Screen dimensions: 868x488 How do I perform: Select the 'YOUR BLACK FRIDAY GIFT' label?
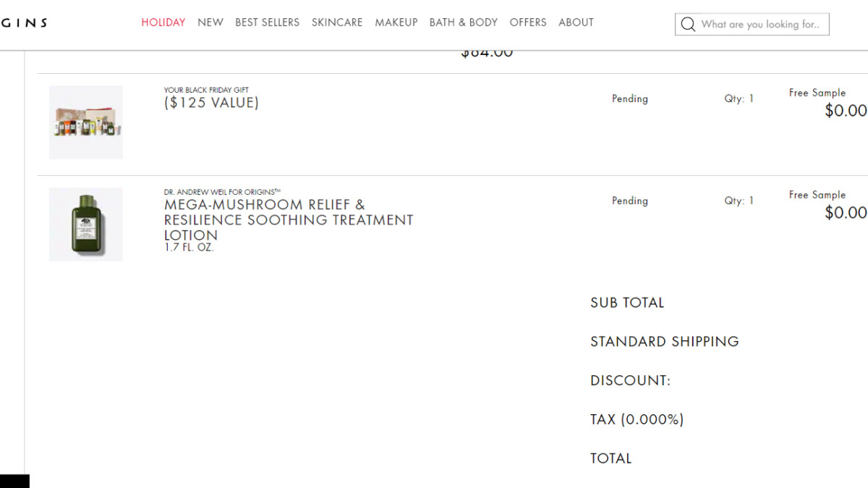coord(206,91)
